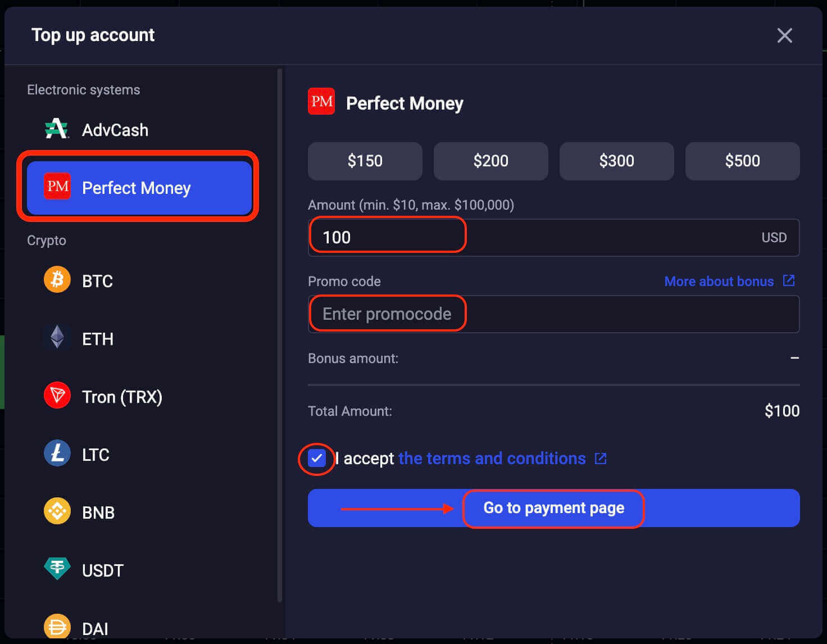The height and width of the screenshot is (644, 827).
Task: Click the USDT Tether icon
Action: tap(57, 569)
